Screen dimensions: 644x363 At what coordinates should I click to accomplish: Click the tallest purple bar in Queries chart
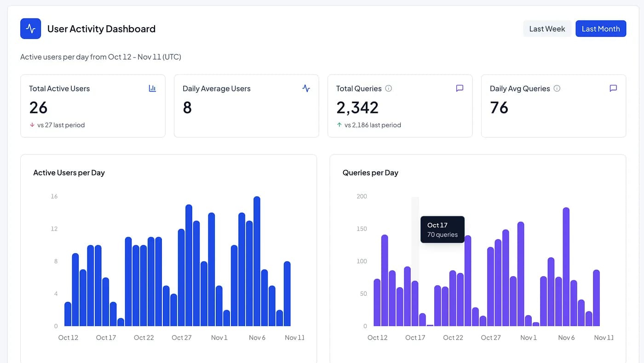[566, 267]
